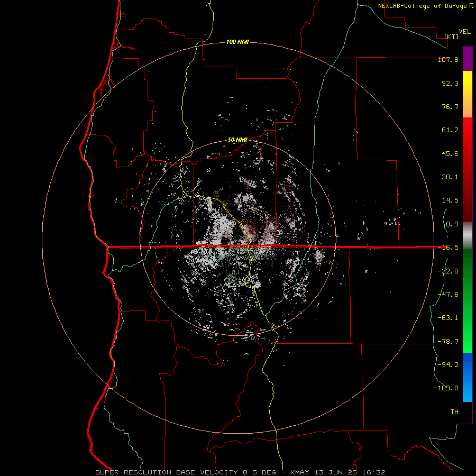This screenshot has height=476, width=476.
Task: Click the 30.1 velocity scale value
Action: pyautogui.click(x=450, y=177)
